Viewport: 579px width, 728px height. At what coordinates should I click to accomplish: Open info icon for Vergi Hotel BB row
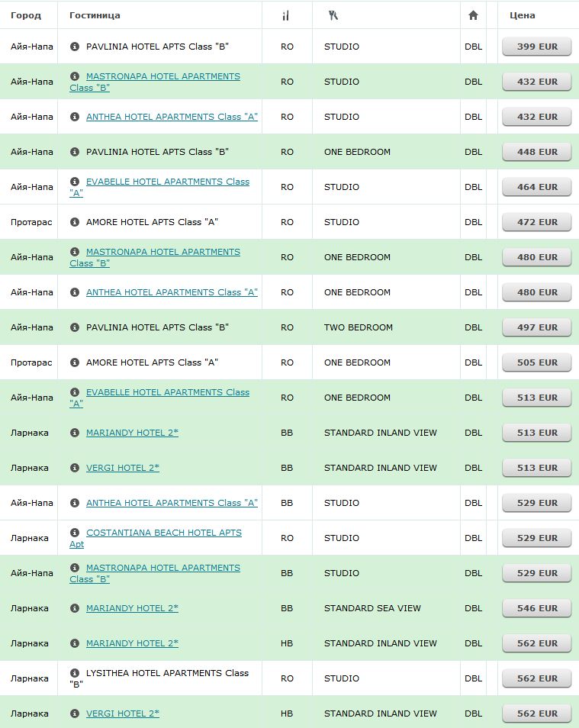pos(74,467)
